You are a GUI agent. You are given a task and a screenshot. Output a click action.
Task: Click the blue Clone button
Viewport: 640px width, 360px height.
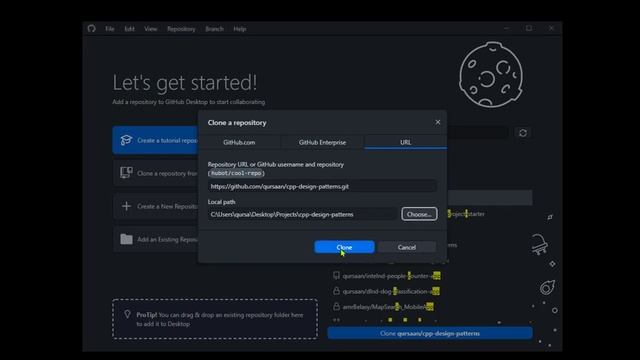click(344, 247)
